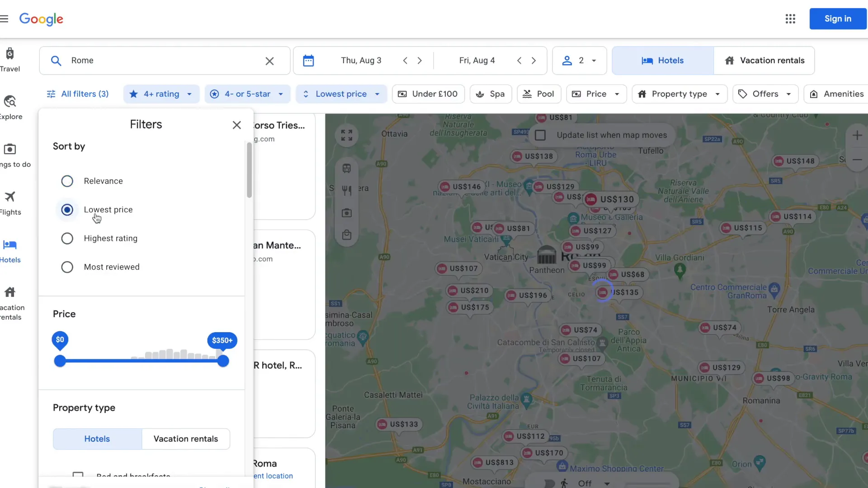The height and width of the screenshot is (488, 868).
Task: Click the US$210 hotel map pin
Action: (x=469, y=291)
